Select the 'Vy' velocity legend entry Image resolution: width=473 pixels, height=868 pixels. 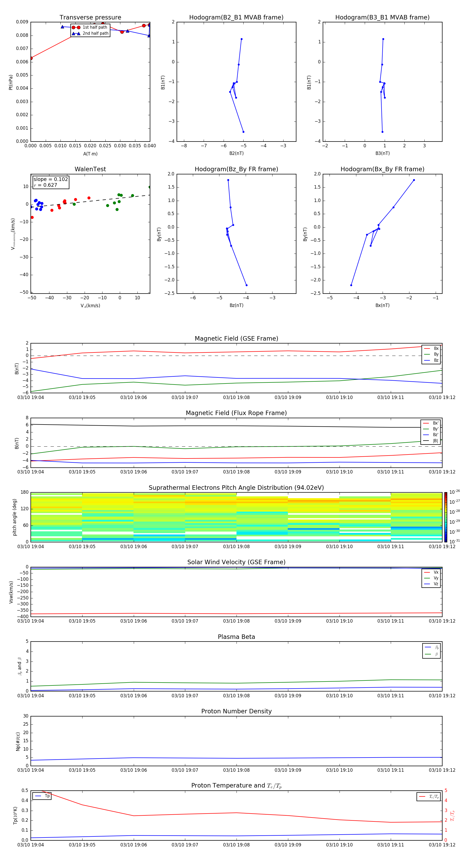[431, 578]
